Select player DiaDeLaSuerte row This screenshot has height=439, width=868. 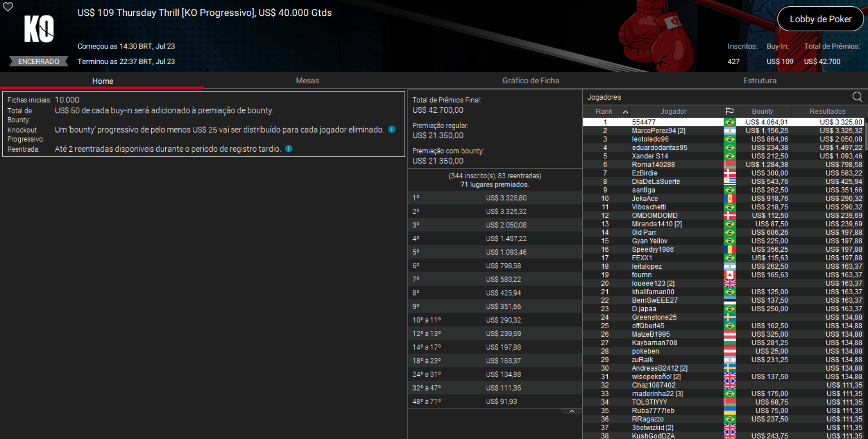point(723,181)
